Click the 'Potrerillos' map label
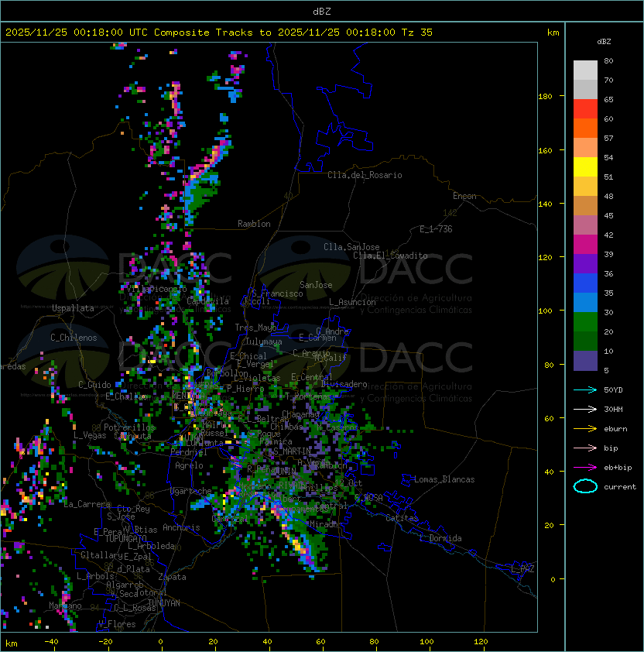644x652 pixels. (129, 427)
